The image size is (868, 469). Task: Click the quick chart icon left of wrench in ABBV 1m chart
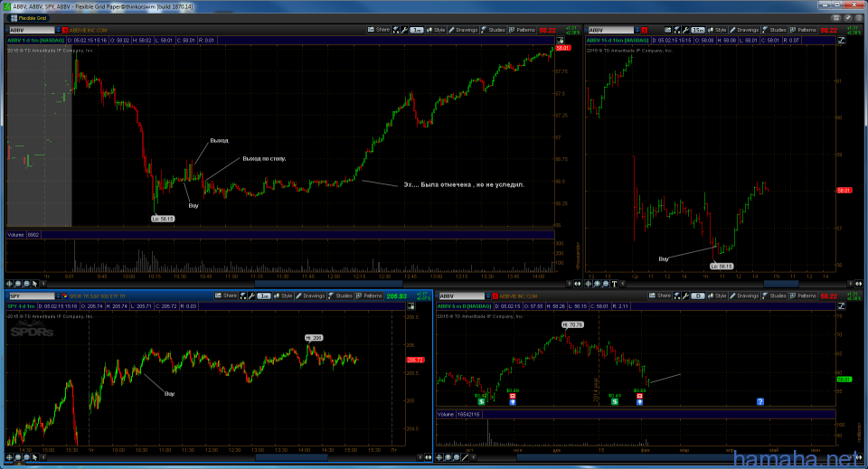[395, 30]
